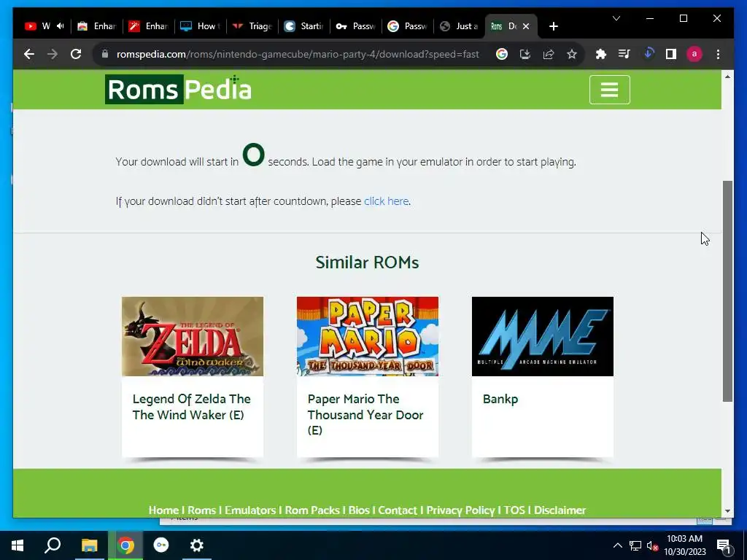Go to Home in footer

(163, 510)
